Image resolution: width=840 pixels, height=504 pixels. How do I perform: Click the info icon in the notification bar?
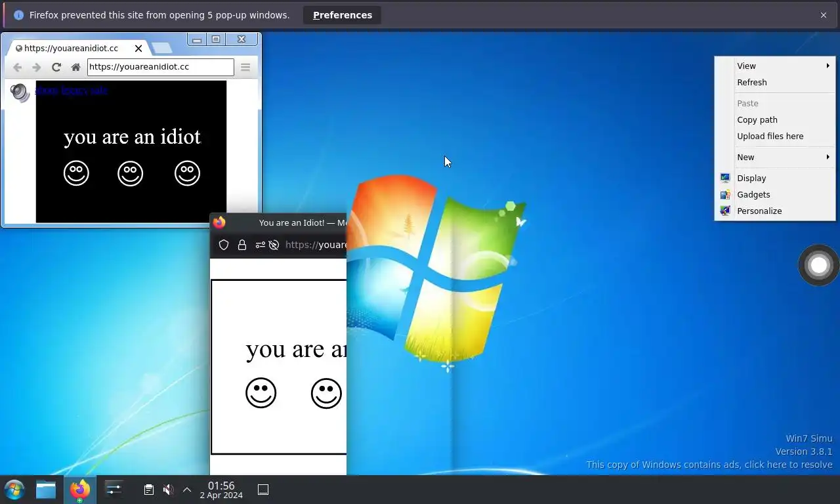tap(18, 15)
